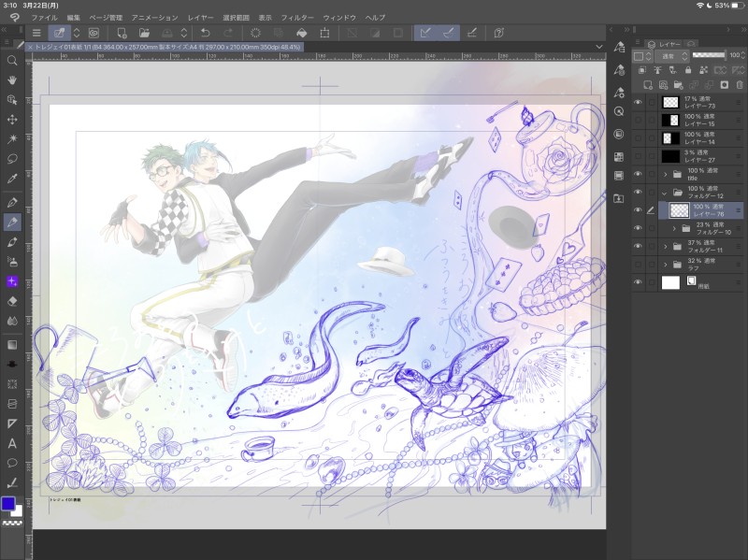Select the Move layer tool
Viewport: 748px width, 560px height.
click(12, 120)
